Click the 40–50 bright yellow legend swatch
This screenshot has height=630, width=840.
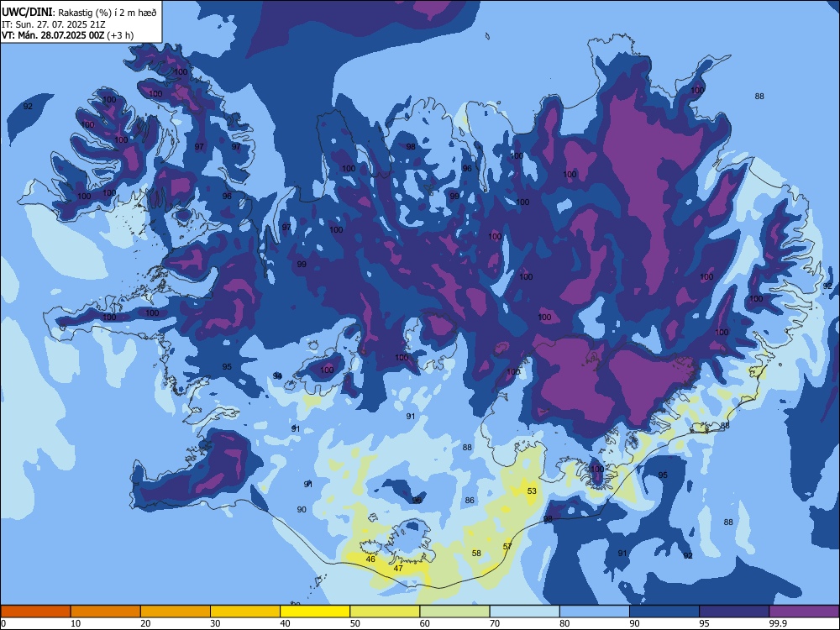point(315,612)
